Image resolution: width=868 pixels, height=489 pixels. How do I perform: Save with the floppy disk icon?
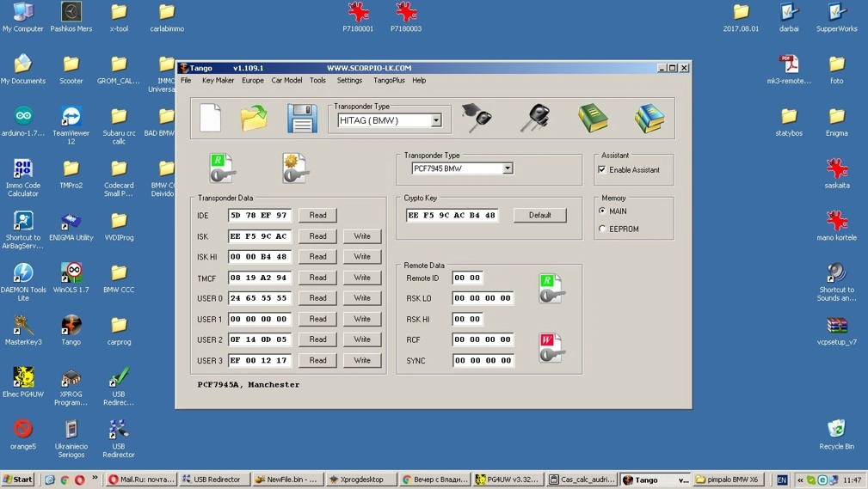tap(302, 119)
